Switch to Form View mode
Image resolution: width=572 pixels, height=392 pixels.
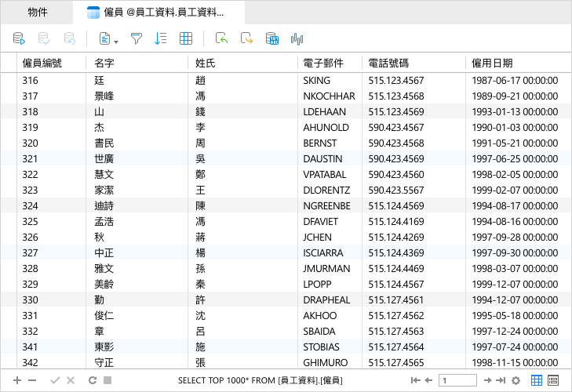[x=553, y=380]
